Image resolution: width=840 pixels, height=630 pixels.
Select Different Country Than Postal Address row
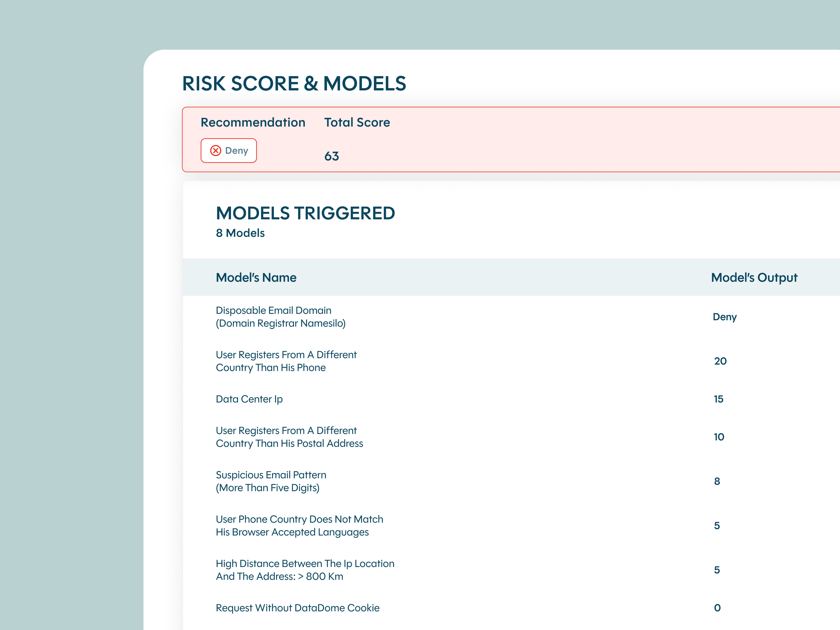[511, 437]
